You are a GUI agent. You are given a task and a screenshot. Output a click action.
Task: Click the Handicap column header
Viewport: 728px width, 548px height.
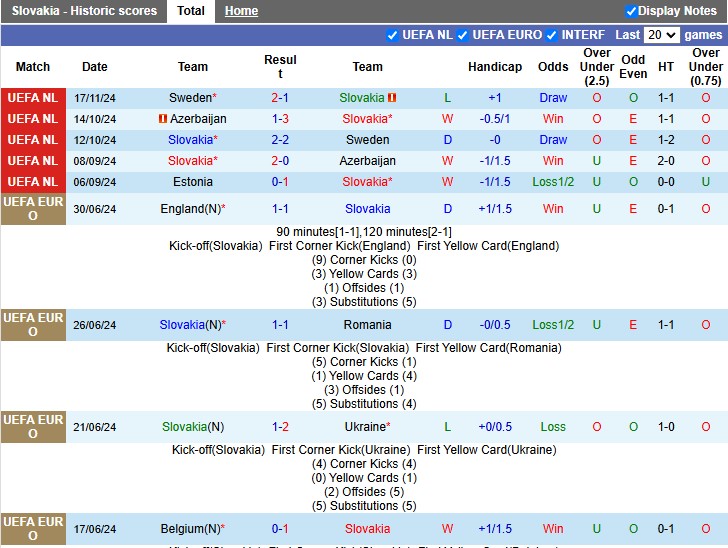pyautogui.click(x=494, y=67)
